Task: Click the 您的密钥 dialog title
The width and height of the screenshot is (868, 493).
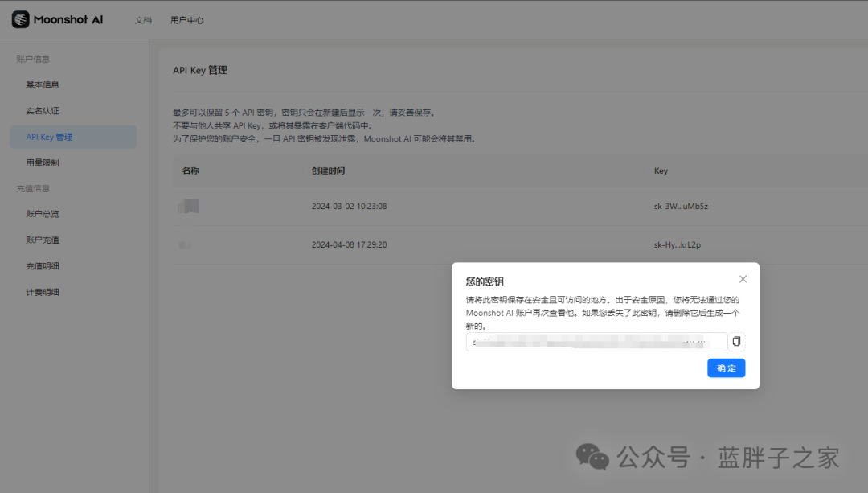Action: pyautogui.click(x=485, y=281)
